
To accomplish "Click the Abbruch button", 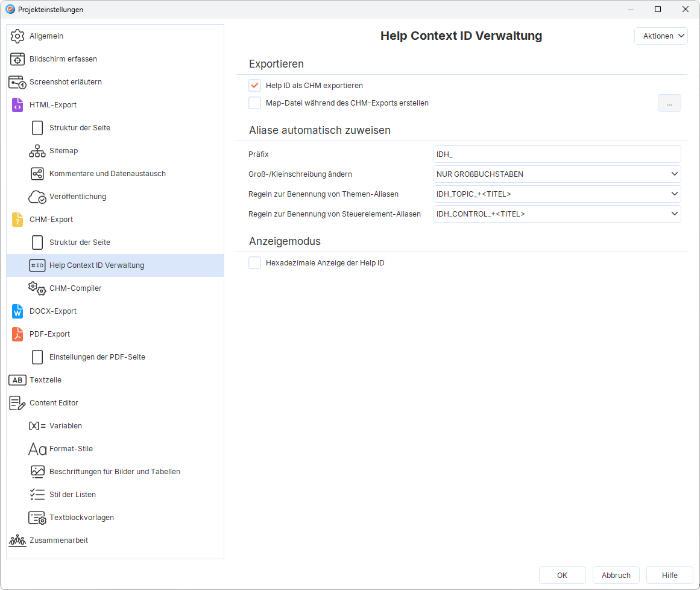I will click(616, 576).
